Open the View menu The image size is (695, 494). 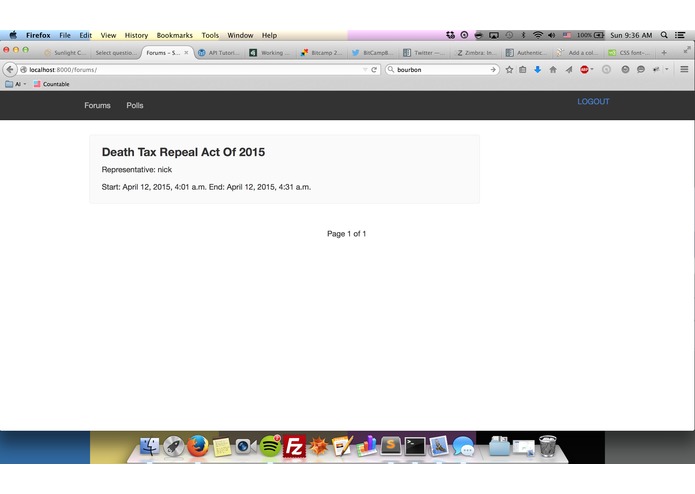tap(108, 35)
